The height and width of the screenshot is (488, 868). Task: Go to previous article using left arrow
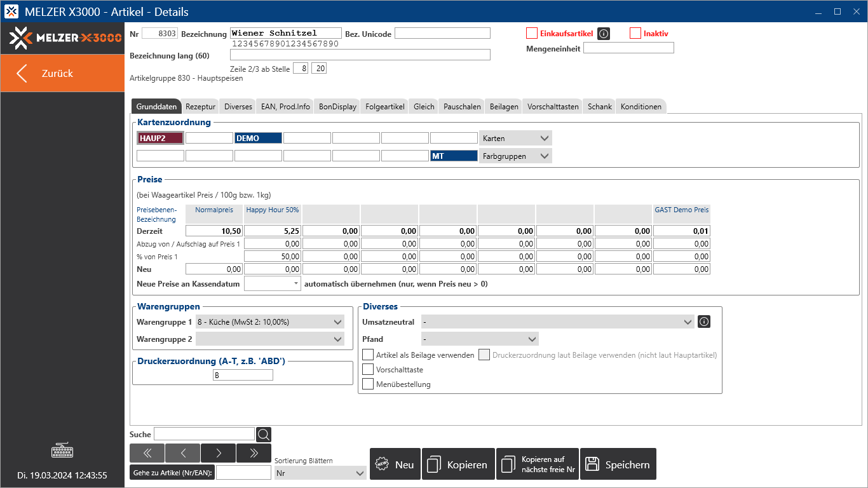[x=182, y=453]
